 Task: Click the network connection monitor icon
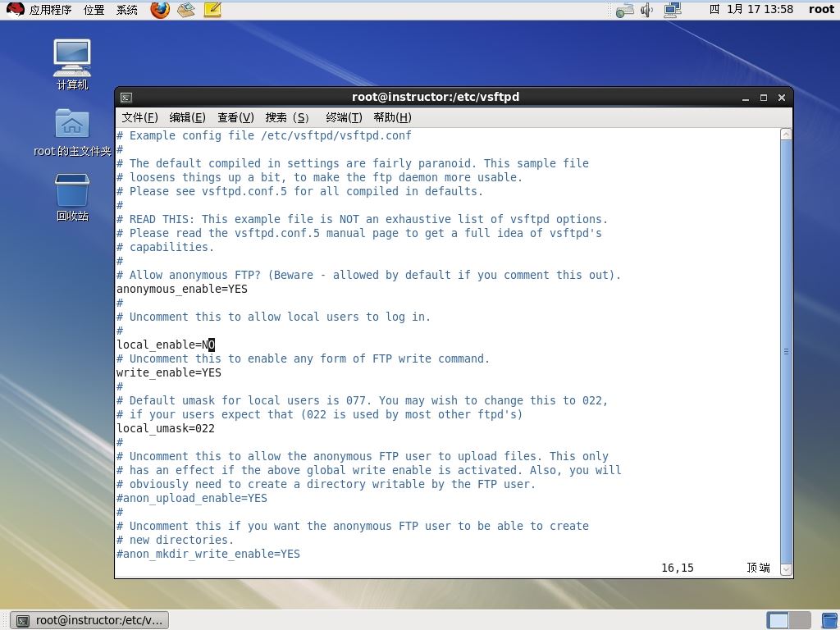point(673,10)
